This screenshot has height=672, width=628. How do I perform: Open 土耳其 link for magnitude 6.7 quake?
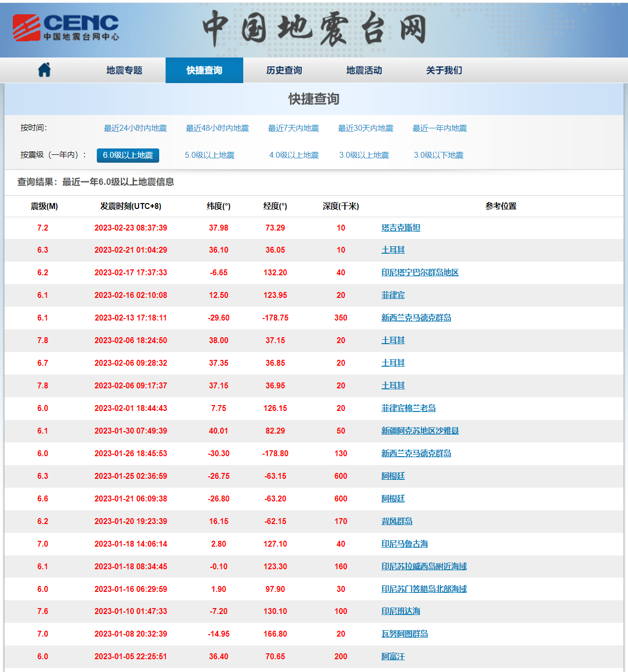[x=393, y=363]
